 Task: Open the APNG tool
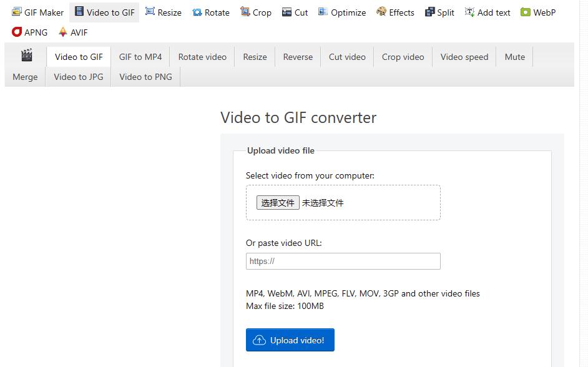(x=30, y=32)
